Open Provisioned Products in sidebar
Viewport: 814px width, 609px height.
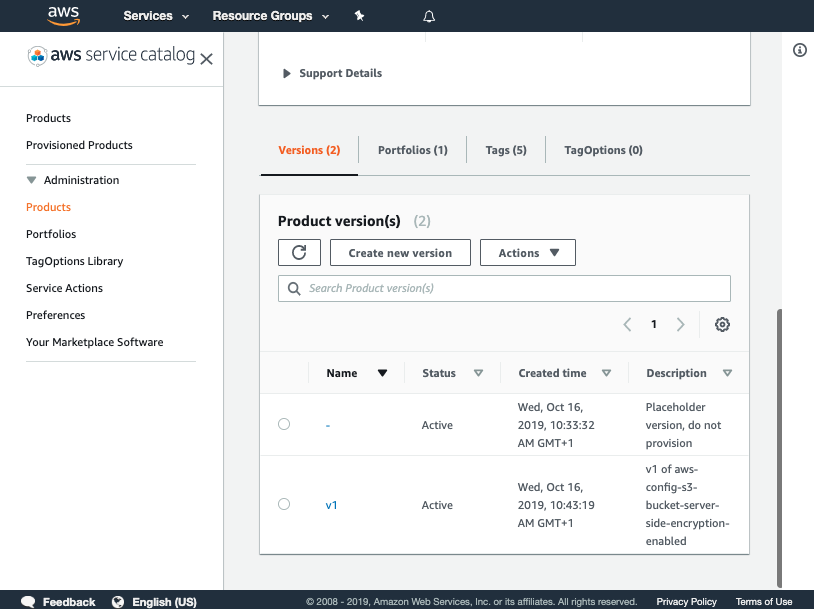pyautogui.click(x=79, y=145)
